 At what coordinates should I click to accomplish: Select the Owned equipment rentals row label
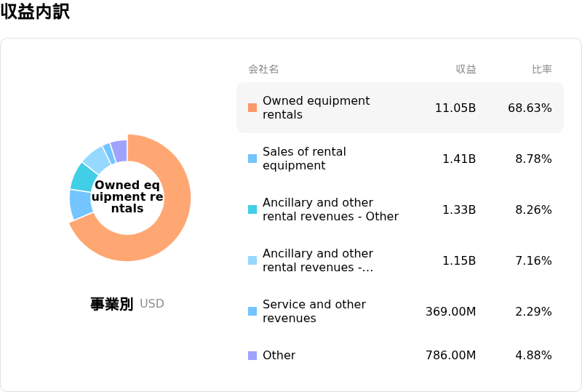[x=316, y=108]
